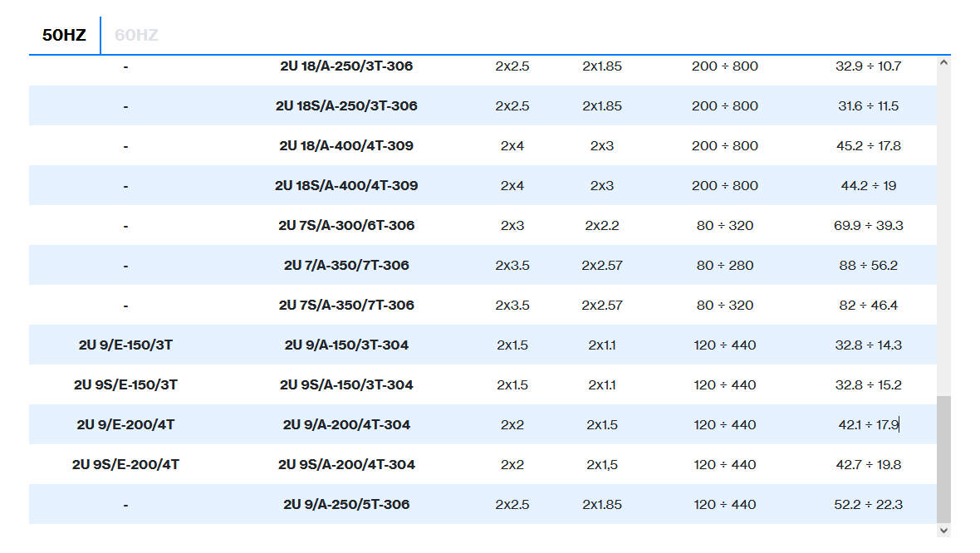This screenshot has width=980, height=553.
Task: Select model 2U 18/A-250/3T-306
Action: click(346, 66)
